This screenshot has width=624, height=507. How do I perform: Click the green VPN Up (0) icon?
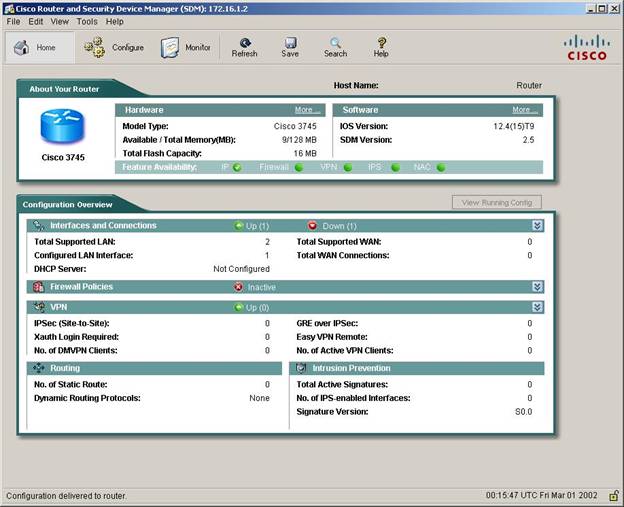[238, 308]
